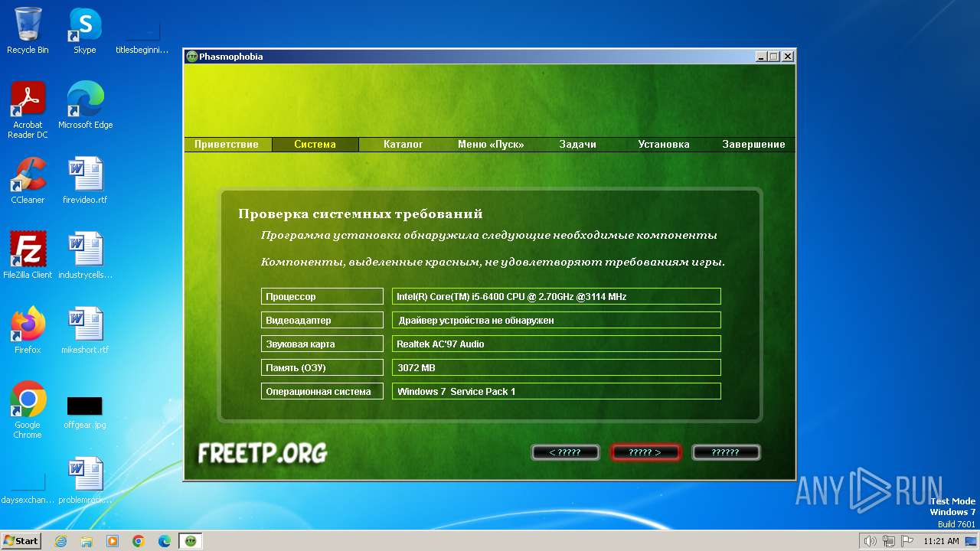
Task: Launch FileZilla Client shortcut
Action: tap(28, 256)
